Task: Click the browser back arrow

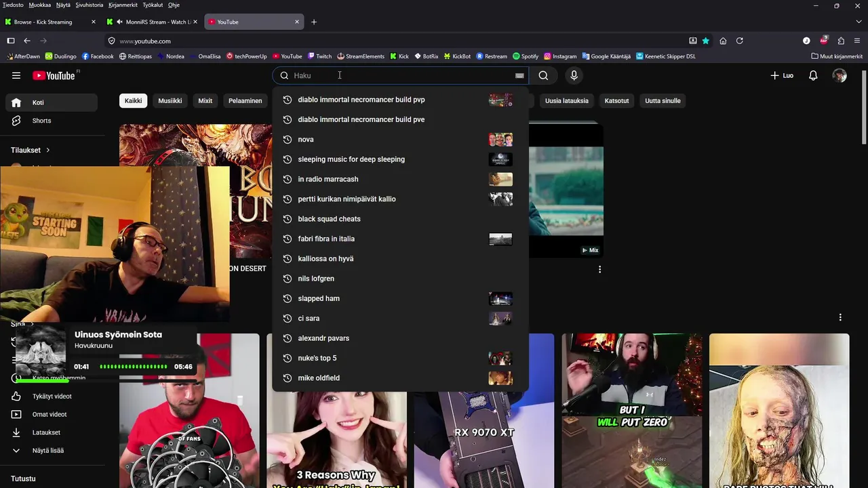Action: point(27,41)
